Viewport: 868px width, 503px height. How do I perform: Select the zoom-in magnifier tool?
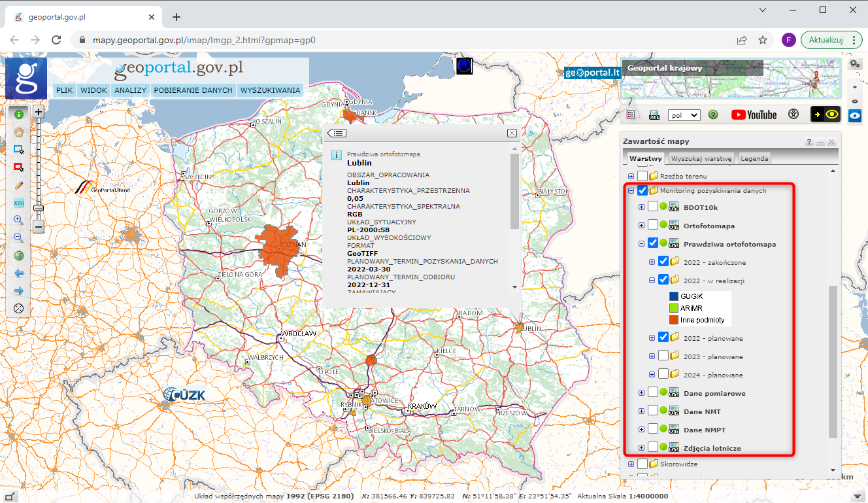(x=18, y=220)
